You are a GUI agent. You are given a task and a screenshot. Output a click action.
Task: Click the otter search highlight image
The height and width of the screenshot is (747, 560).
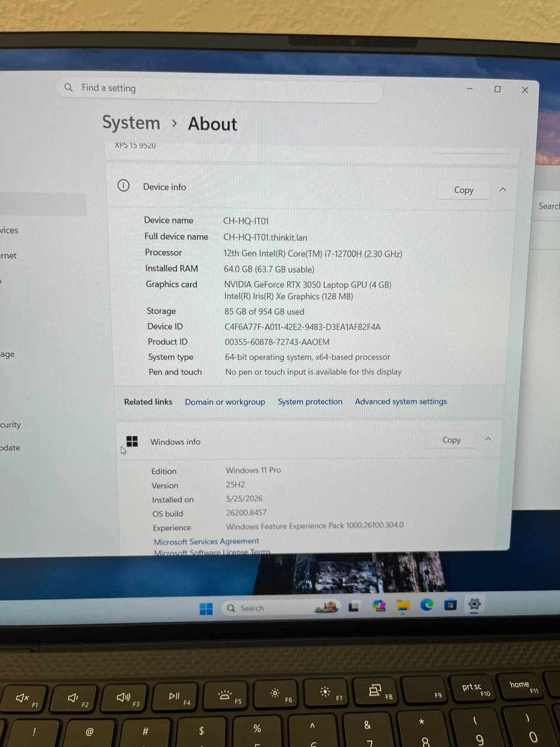[x=327, y=608]
